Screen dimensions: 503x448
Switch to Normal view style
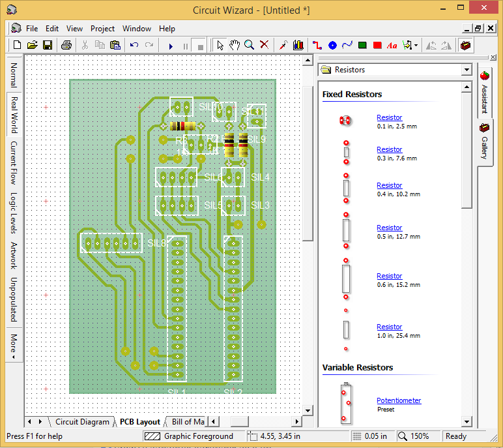click(x=14, y=75)
